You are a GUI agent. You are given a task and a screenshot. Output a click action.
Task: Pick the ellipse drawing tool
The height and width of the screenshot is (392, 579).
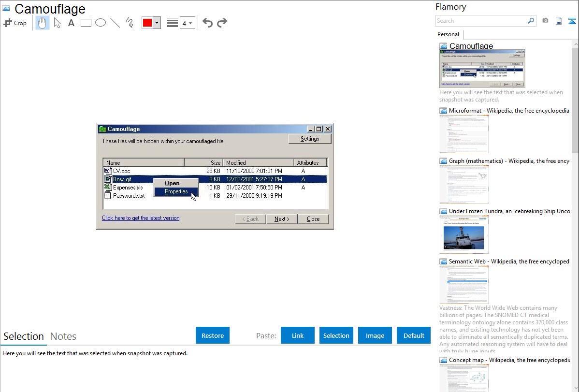pyautogui.click(x=101, y=23)
